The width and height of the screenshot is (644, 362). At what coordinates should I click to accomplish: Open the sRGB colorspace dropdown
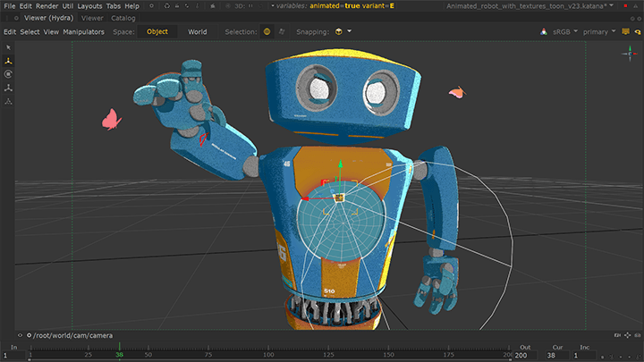(x=565, y=32)
